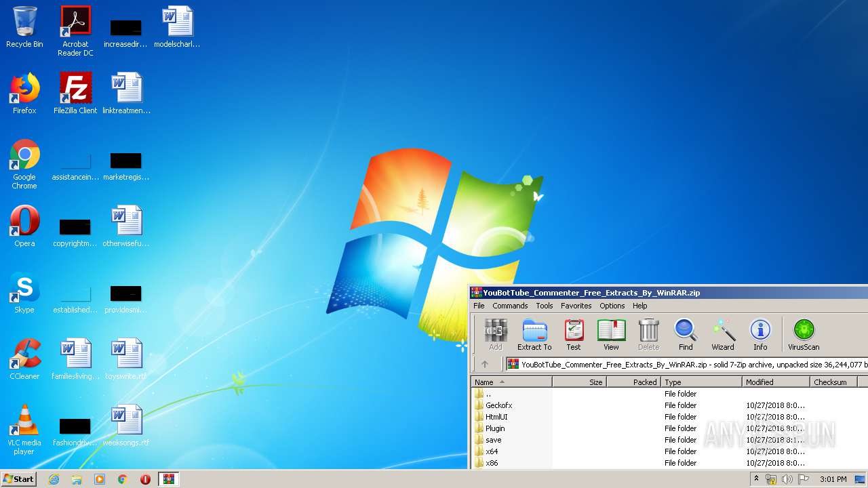Select CCleaner desktop shortcut
868x488 pixels.
click(x=24, y=359)
